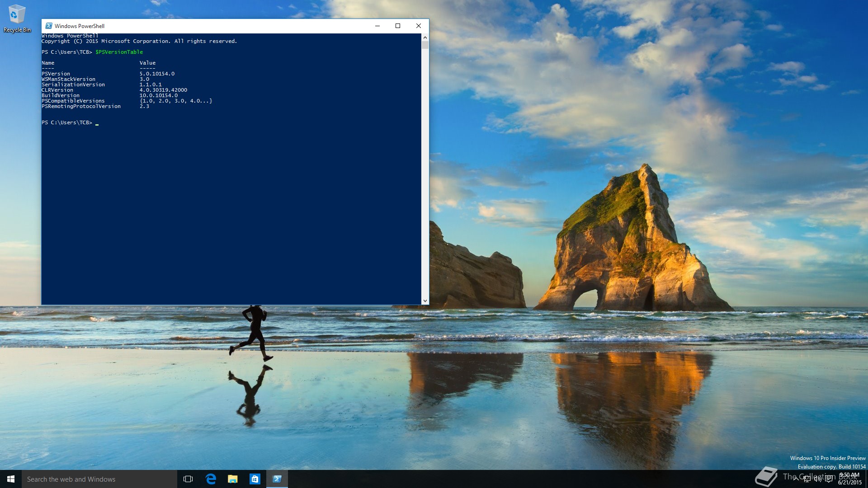
Task: Click the Windows PowerShell title text
Action: tap(80, 26)
